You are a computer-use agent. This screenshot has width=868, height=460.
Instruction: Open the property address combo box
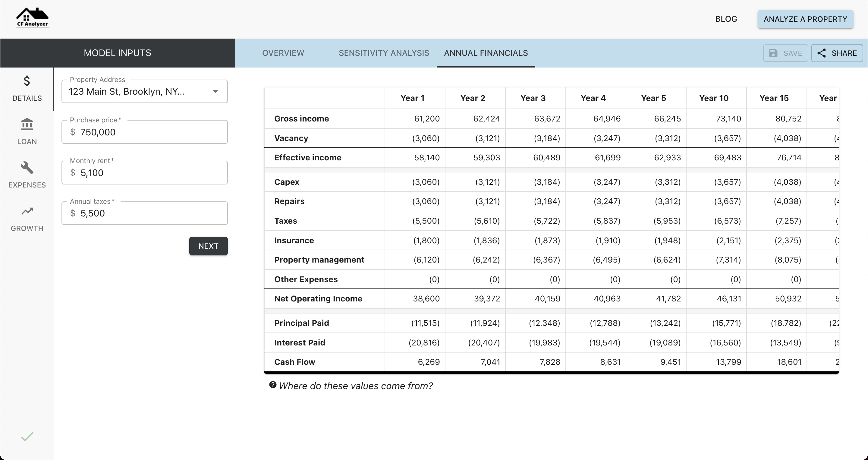coord(135,91)
